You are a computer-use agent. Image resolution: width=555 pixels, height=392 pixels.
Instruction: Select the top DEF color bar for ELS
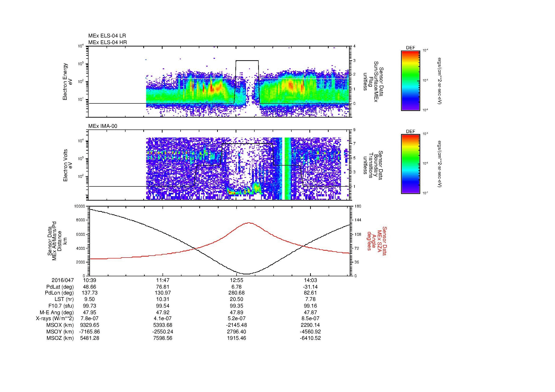[x=410, y=80]
